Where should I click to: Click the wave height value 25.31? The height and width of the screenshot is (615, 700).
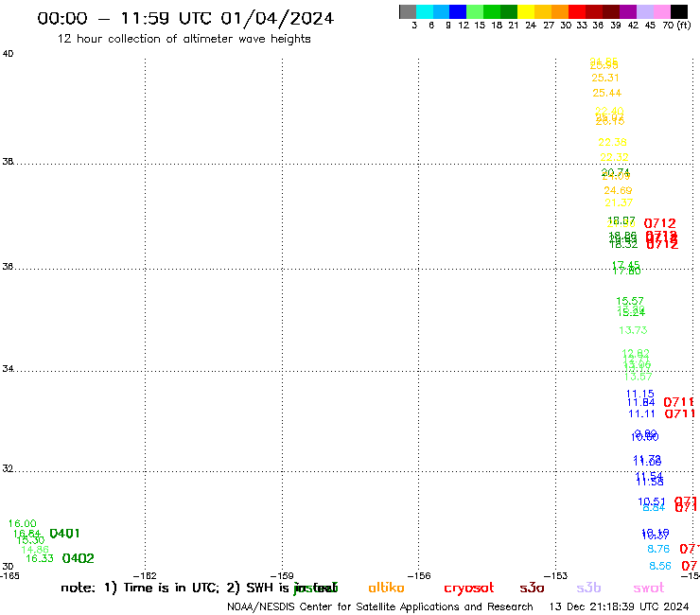click(x=604, y=78)
